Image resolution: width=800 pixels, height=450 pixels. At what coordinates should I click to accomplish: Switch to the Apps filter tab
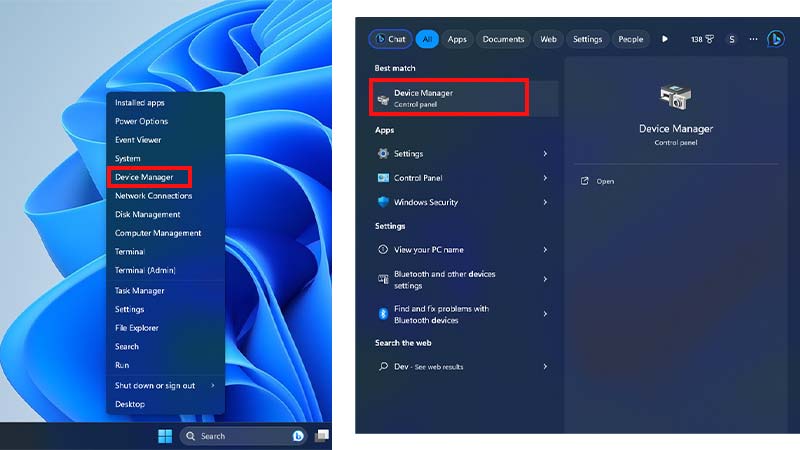tap(457, 39)
